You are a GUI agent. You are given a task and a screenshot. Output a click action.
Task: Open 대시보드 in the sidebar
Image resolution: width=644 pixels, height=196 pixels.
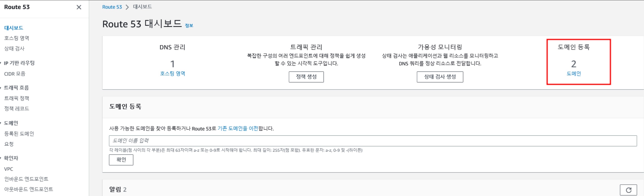(14, 28)
